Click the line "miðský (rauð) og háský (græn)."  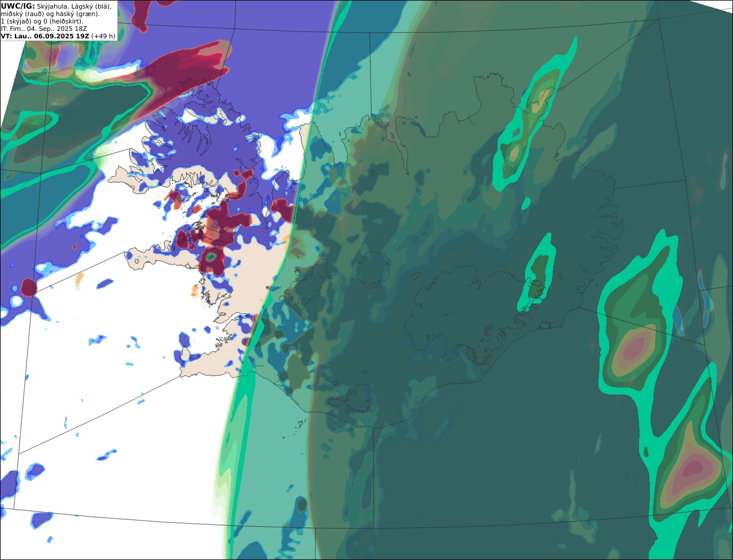coord(50,14)
